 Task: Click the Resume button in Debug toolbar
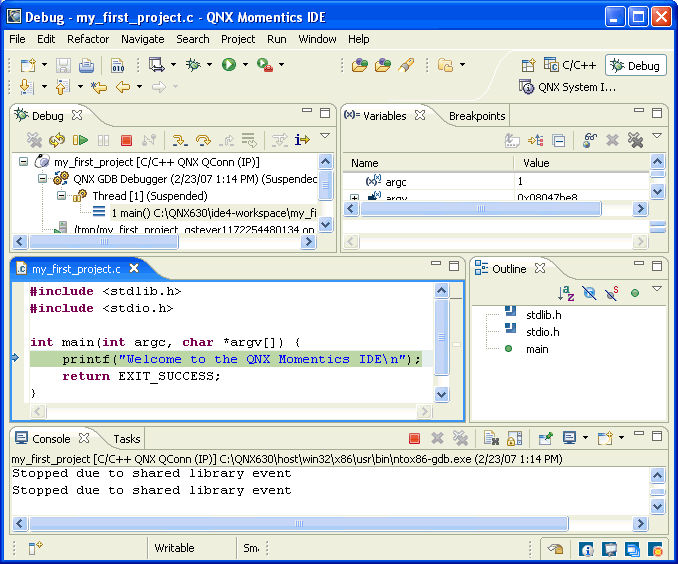[x=81, y=141]
